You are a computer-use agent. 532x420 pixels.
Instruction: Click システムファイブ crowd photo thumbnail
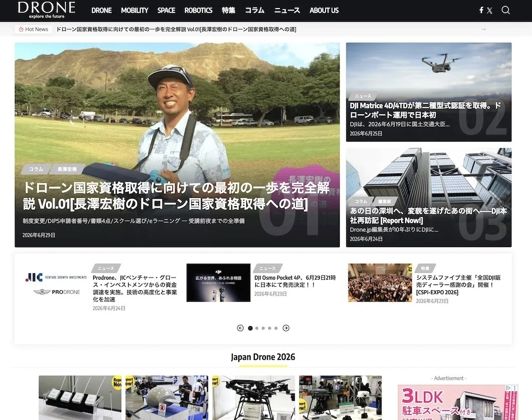pos(380,283)
